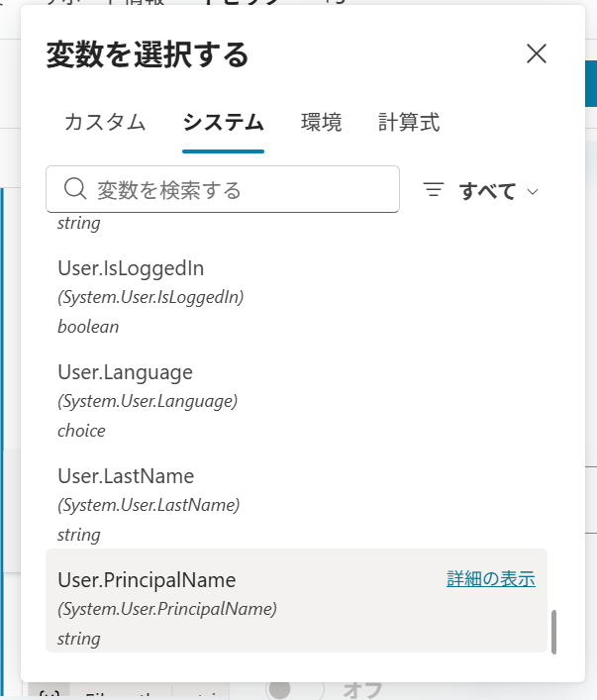Expand the chevron beside すべて
Viewport: 597px width, 700px height.
click(533, 192)
